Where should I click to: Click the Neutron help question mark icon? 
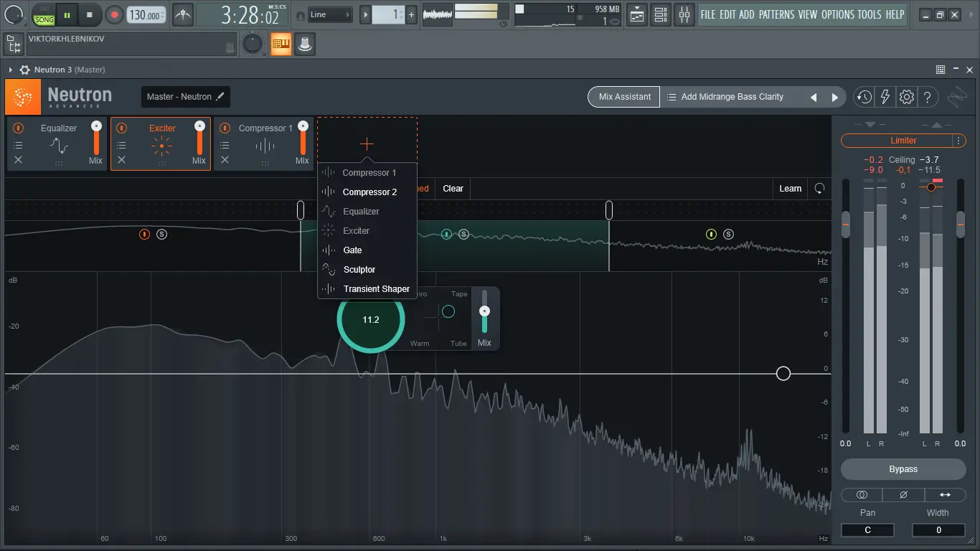point(928,96)
